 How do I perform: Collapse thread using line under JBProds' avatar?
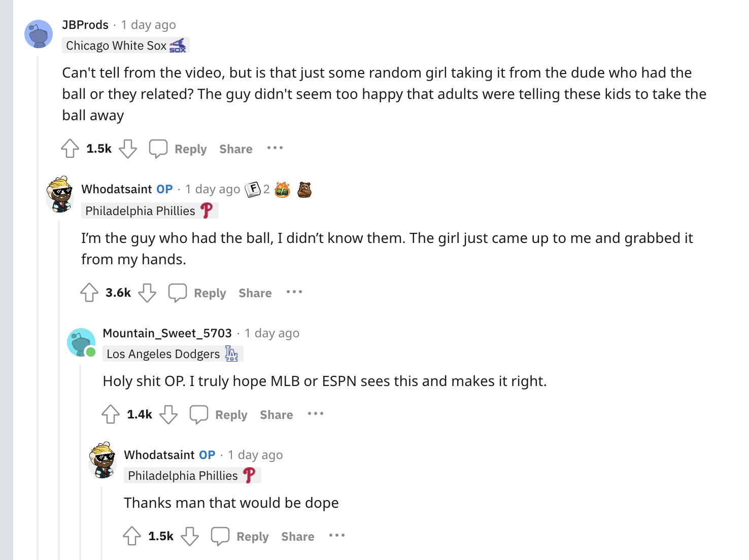coord(38,304)
